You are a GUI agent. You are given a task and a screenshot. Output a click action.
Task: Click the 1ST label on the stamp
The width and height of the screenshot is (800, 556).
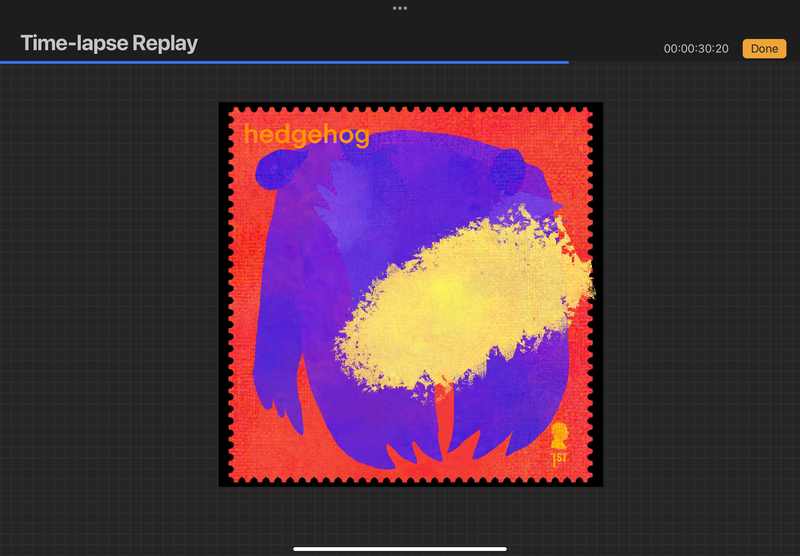point(559,458)
